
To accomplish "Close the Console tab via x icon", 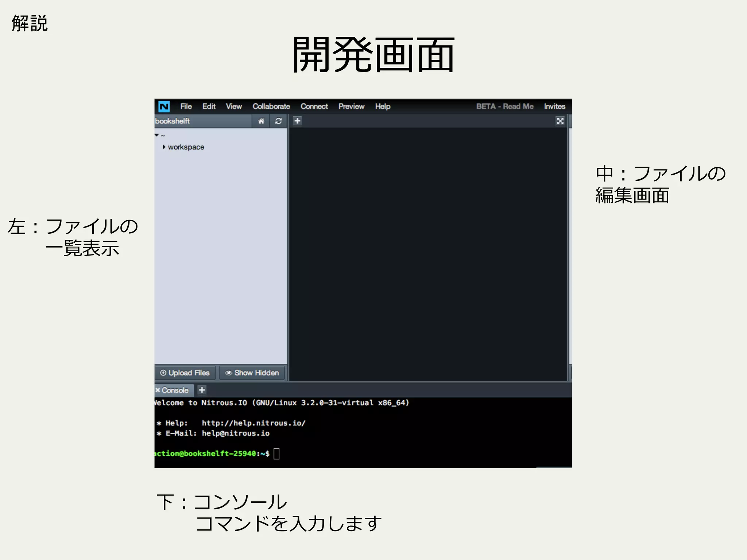I will pyautogui.click(x=158, y=390).
